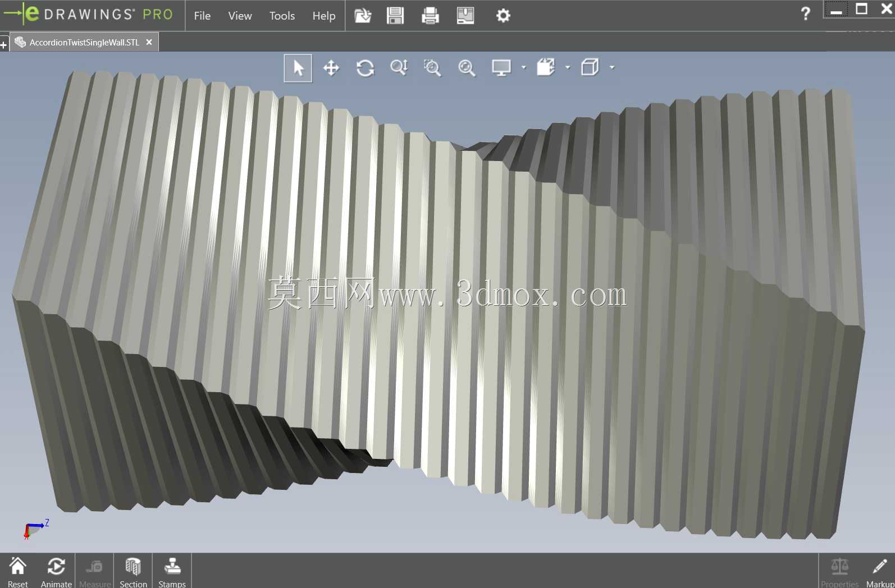
Task: Select the AccordionTwistSingleWall.STL tab
Action: click(84, 42)
